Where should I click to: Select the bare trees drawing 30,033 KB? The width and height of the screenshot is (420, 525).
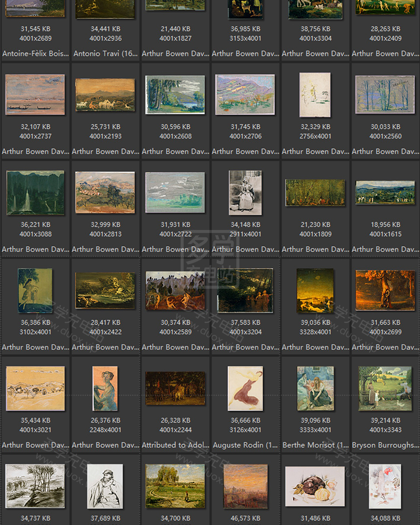coord(385,95)
